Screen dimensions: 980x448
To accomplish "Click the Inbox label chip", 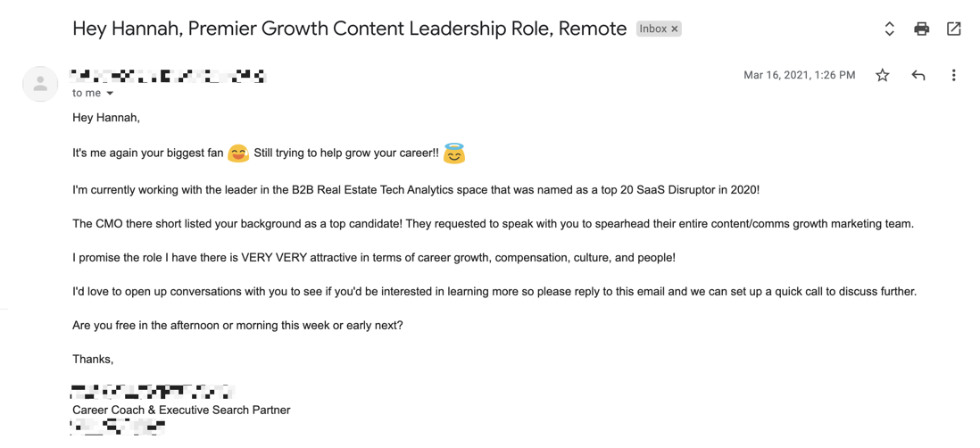I will 659,29.
